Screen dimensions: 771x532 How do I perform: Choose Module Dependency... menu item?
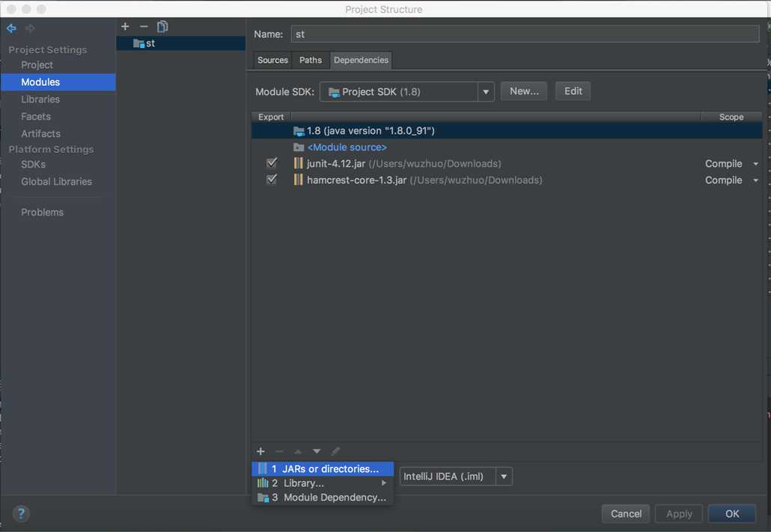click(323, 498)
